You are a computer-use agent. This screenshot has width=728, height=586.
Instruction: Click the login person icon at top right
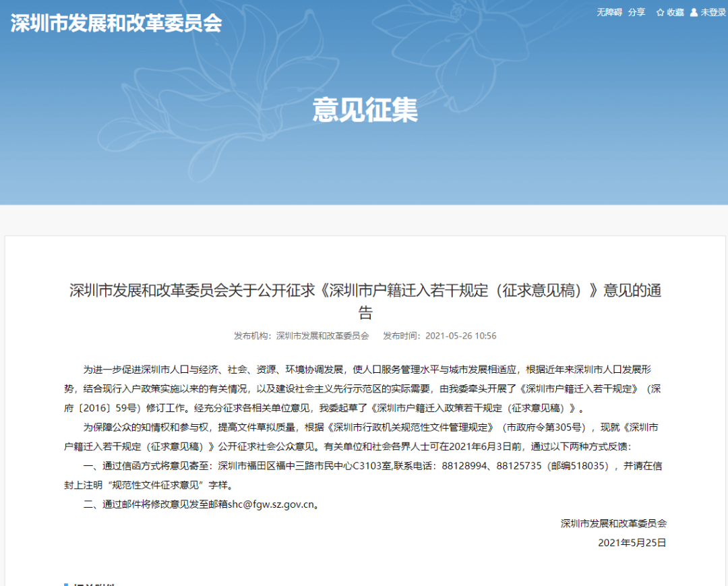pos(693,12)
